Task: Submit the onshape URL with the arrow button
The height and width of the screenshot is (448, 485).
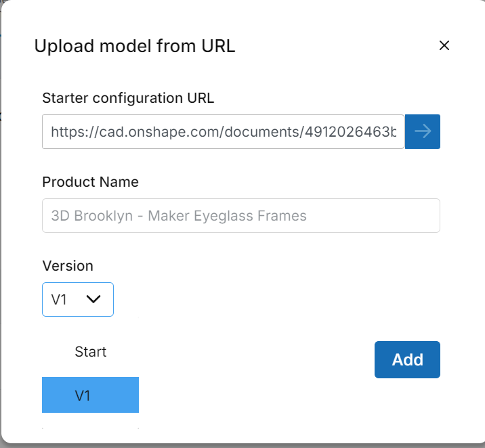Action: (423, 131)
